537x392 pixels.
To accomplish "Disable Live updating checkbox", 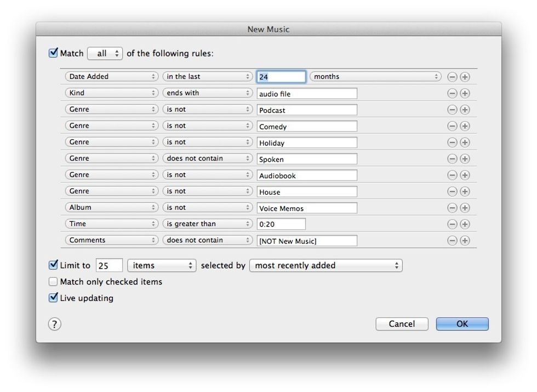I will point(53,298).
